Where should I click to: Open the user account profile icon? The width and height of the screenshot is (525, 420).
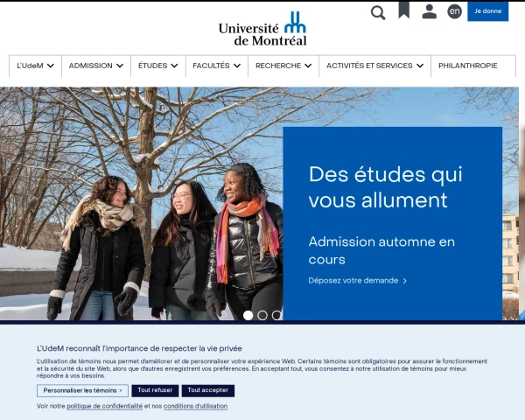(430, 11)
